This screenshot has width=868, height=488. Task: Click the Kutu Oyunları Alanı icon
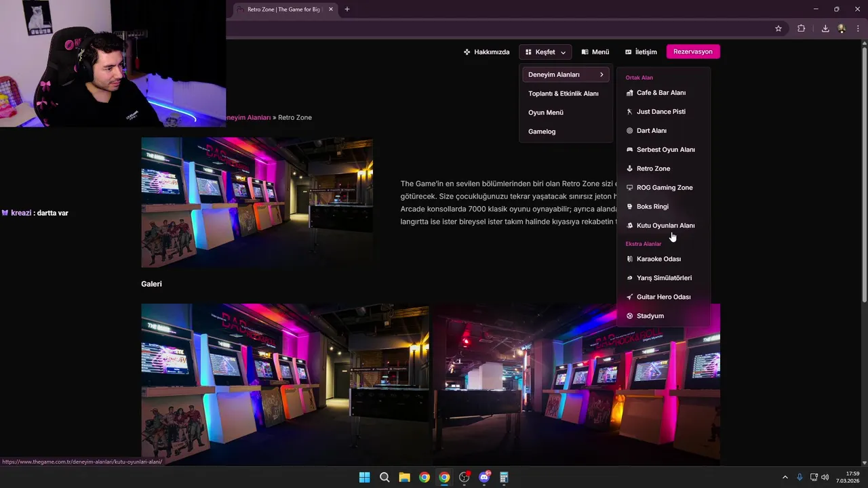coord(629,225)
